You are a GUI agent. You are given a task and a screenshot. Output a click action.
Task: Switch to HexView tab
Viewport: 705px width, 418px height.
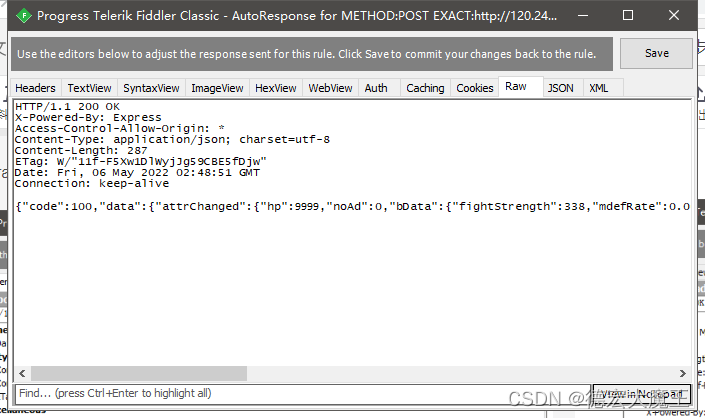coord(276,88)
